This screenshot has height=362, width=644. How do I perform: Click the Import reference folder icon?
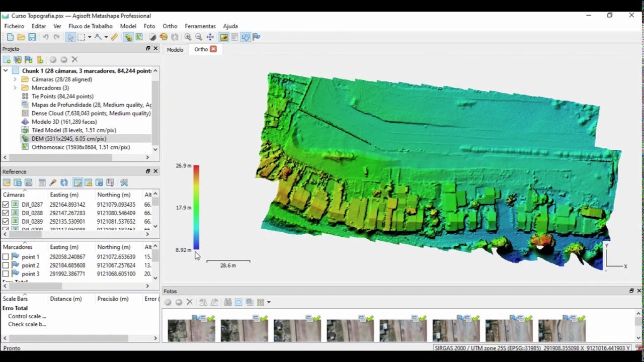click(x=7, y=183)
